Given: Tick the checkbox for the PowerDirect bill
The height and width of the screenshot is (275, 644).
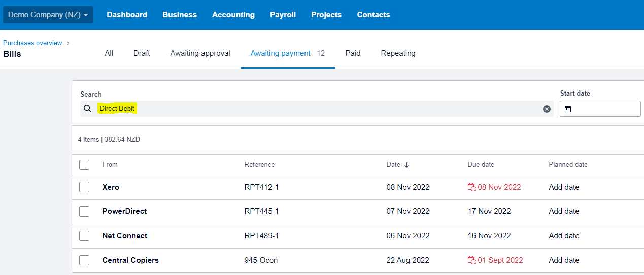Looking at the screenshot, I should [x=84, y=211].
